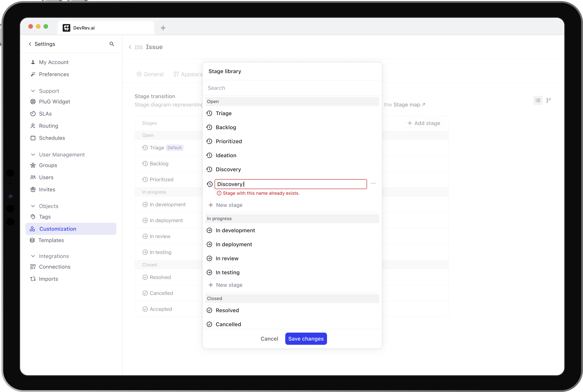Open the Appearance tab
The image size is (583, 392).
(x=188, y=74)
